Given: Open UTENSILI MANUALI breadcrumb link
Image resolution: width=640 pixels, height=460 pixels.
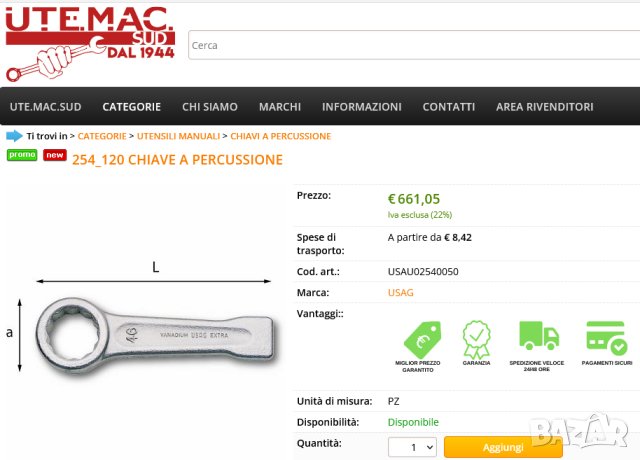Looking at the screenshot, I should 178,136.
